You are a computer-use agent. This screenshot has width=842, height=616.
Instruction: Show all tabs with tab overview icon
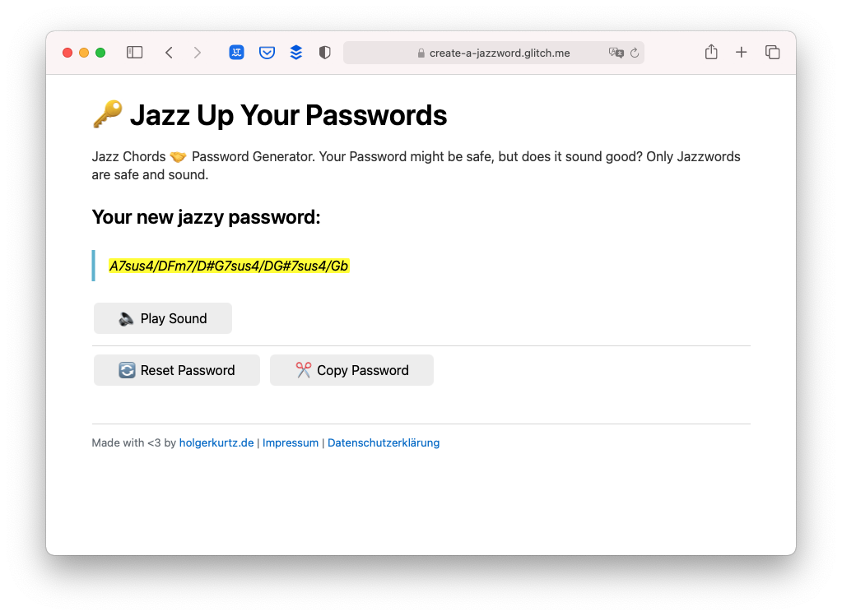(772, 51)
